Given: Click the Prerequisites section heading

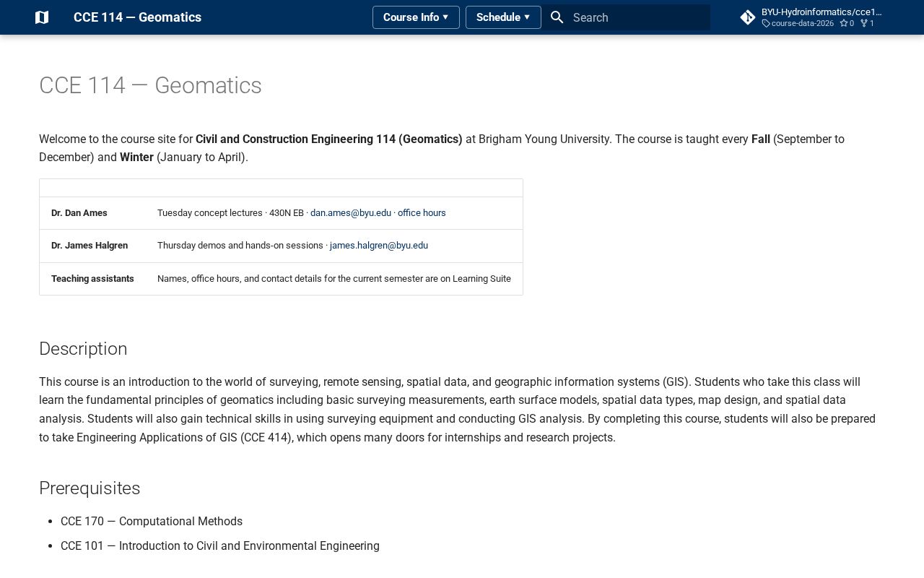Looking at the screenshot, I should click(90, 488).
